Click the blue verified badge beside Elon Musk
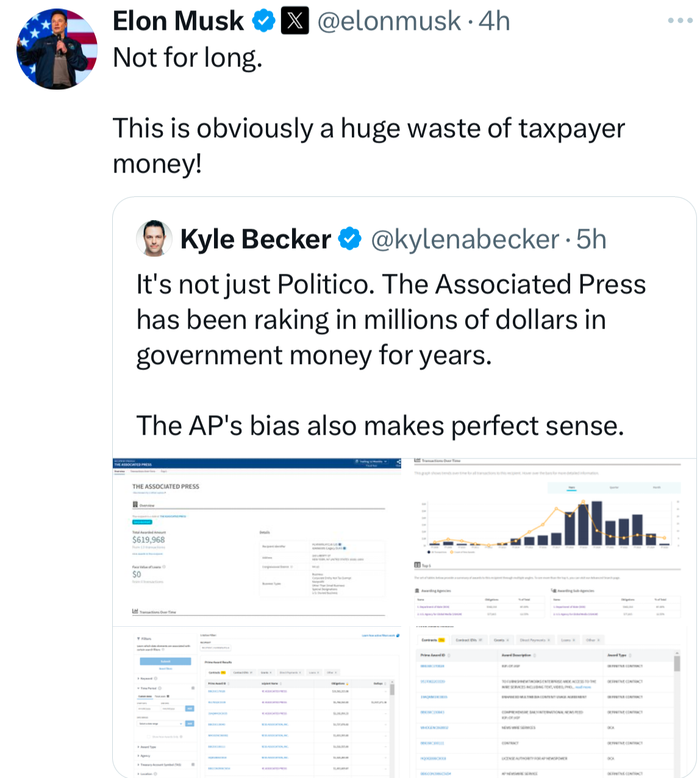The image size is (700, 778). [263, 21]
